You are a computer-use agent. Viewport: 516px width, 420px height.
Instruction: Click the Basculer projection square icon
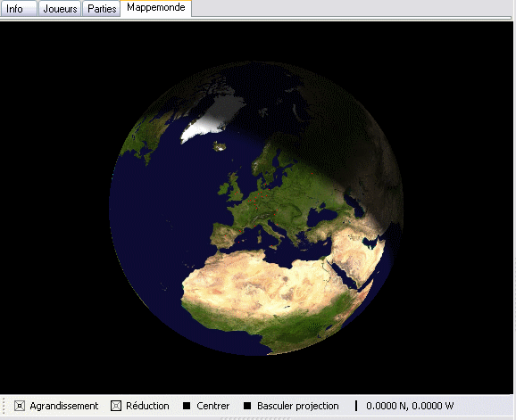247,407
